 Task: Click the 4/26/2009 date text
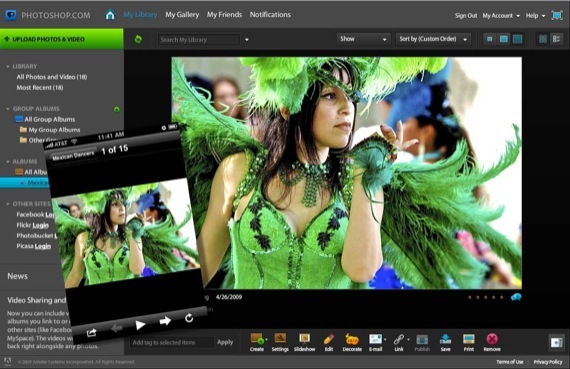pos(229,297)
